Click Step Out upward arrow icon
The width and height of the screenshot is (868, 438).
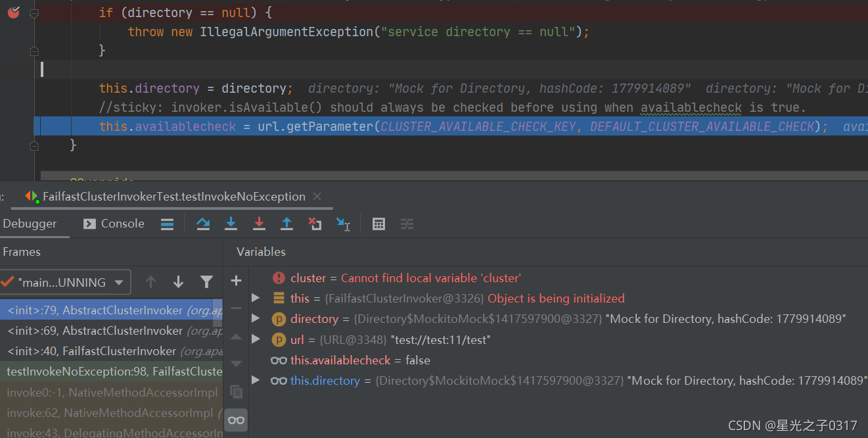286,224
